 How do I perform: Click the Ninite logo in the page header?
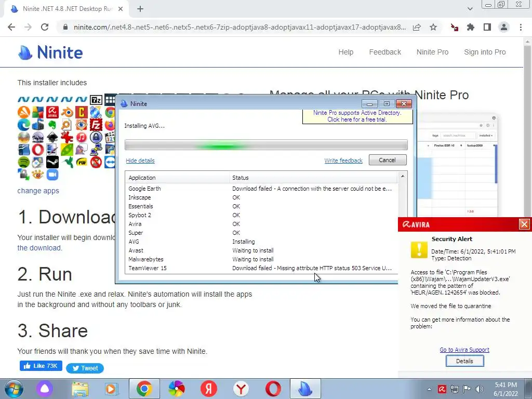tap(50, 52)
